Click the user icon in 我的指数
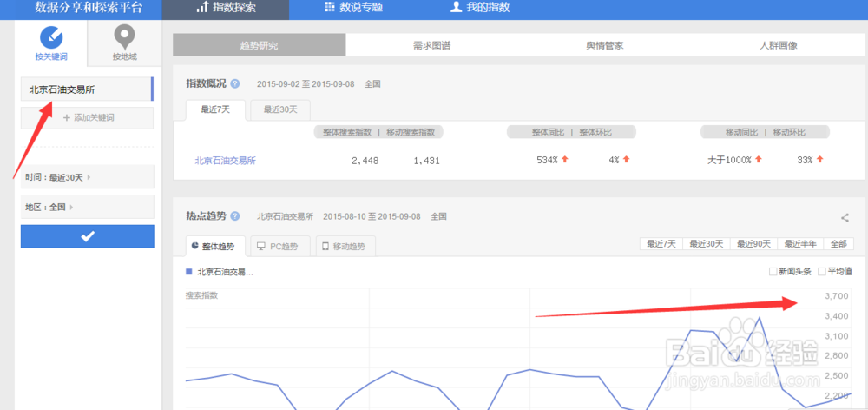Viewport: 868px width, 410px height. click(456, 7)
